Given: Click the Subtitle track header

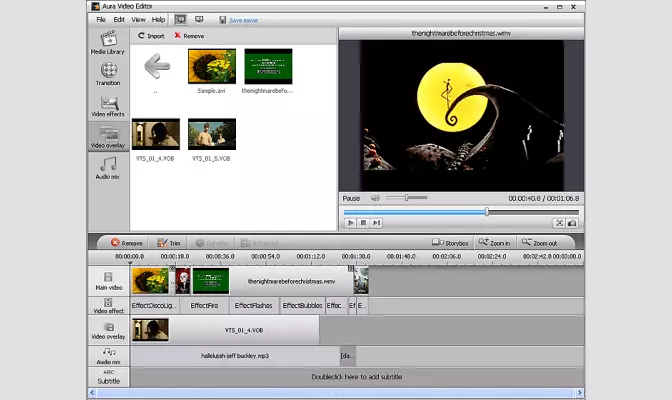Looking at the screenshot, I should pyautogui.click(x=108, y=377).
